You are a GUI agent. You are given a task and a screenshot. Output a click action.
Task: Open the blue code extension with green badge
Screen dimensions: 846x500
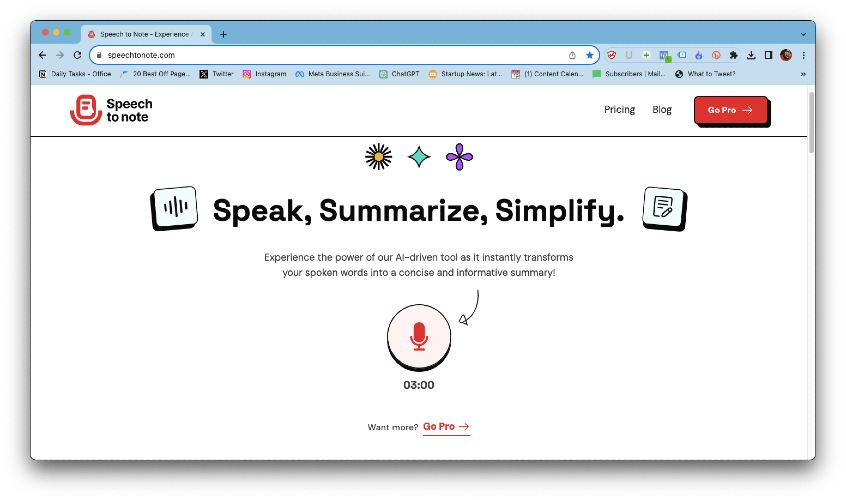pyautogui.click(x=664, y=56)
